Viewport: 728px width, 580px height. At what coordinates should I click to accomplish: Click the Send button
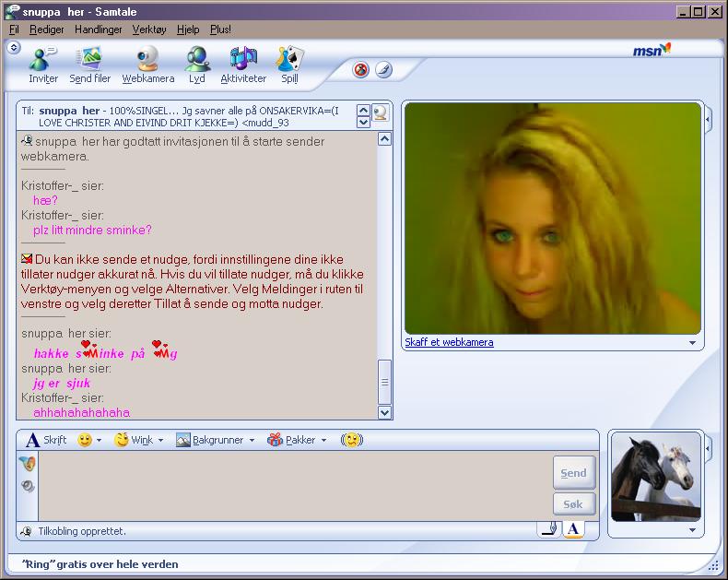[574, 473]
